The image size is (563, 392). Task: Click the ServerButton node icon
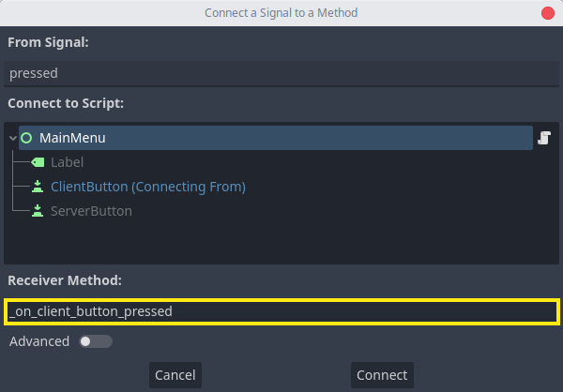pyautogui.click(x=38, y=211)
